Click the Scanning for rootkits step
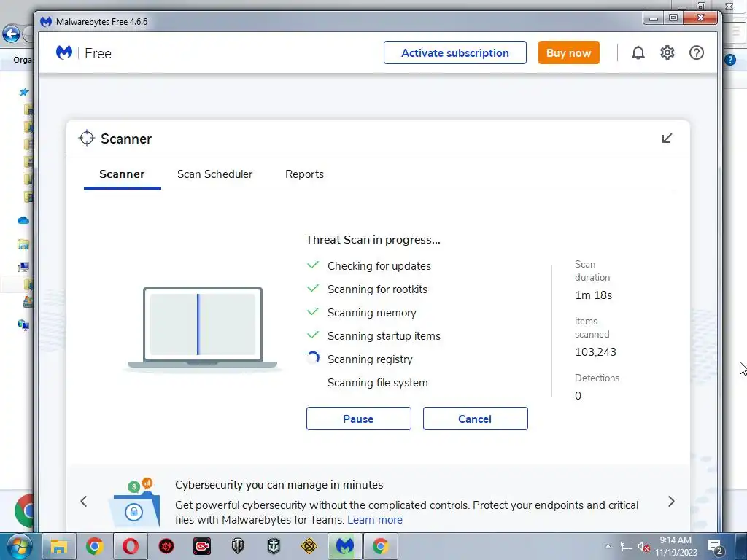747x560 pixels. [x=377, y=289]
